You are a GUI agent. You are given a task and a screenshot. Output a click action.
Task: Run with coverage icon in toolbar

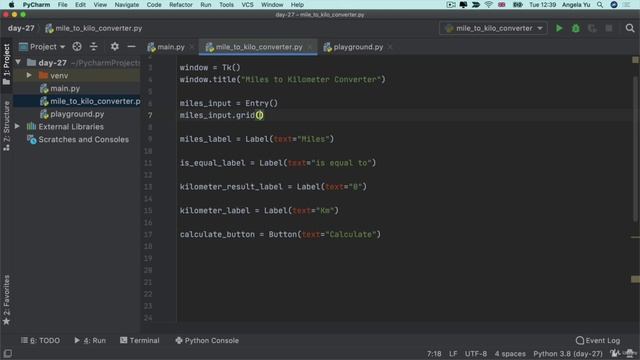click(x=592, y=28)
